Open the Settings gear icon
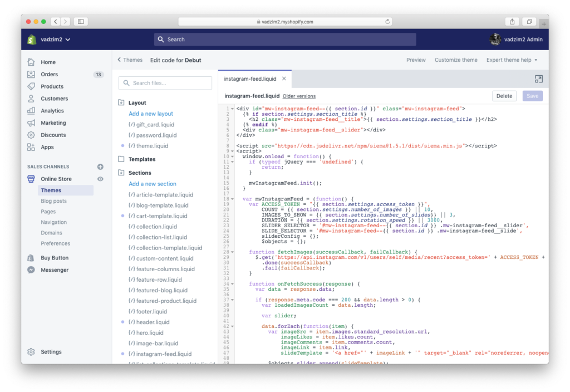Screen dimensions: 570x392 31,352
